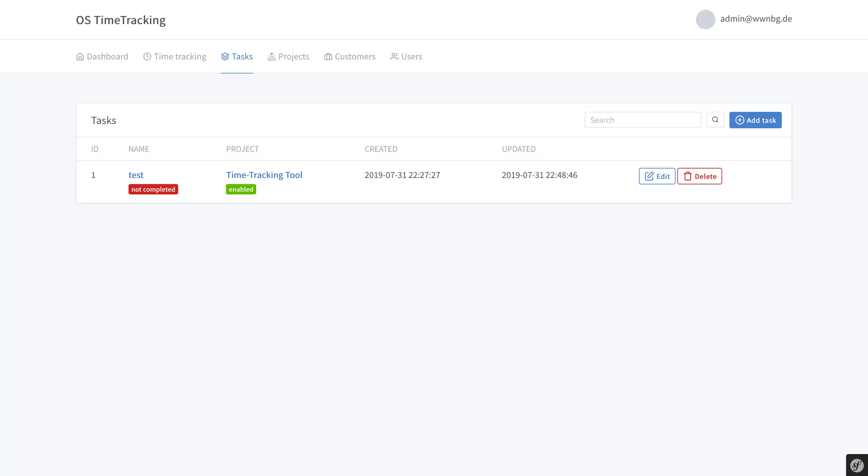Go to the Customers tab
Image resolution: width=868 pixels, height=476 pixels.
[x=355, y=56]
